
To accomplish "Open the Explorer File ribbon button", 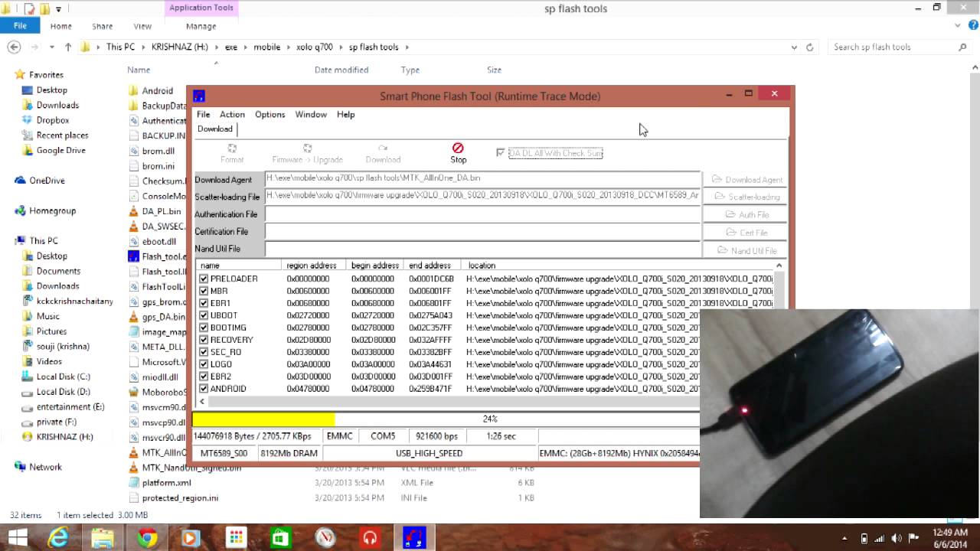I will (x=20, y=26).
